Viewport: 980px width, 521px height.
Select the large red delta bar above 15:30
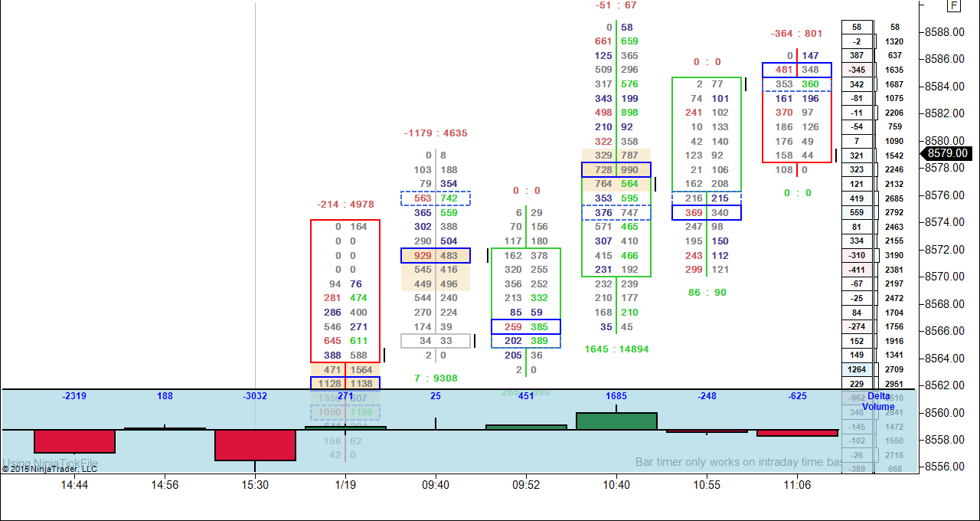click(x=255, y=445)
